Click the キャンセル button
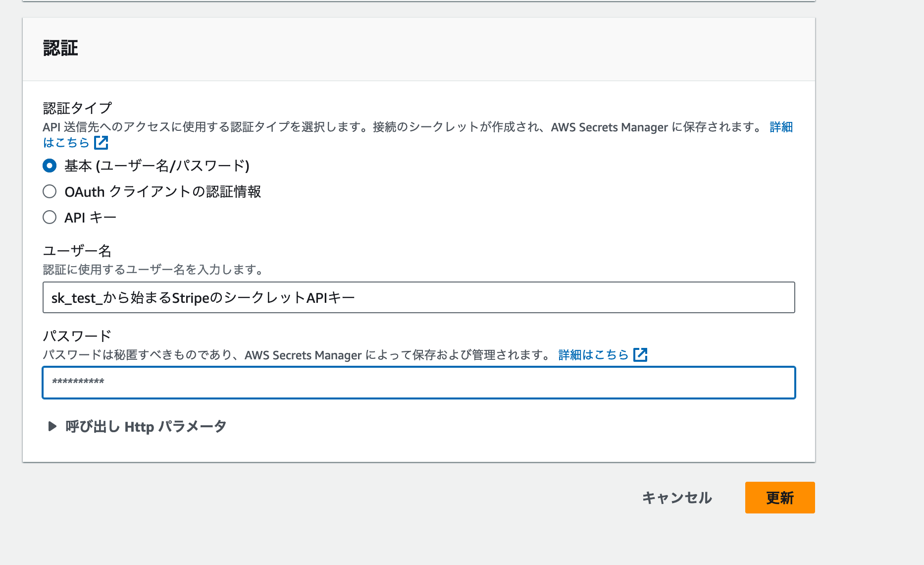Image resolution: width=924 pixels, height=565 pixels. pos(676,498)
